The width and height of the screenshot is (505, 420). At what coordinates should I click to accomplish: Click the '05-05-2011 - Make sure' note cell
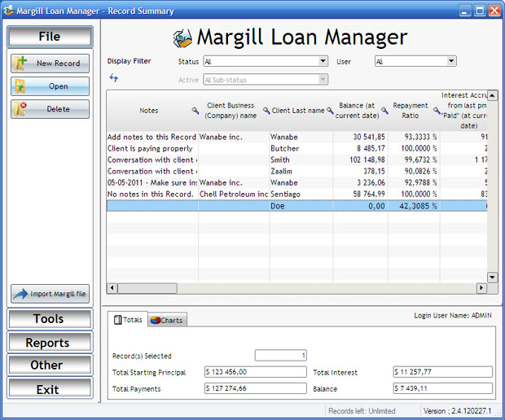(152, 182)
